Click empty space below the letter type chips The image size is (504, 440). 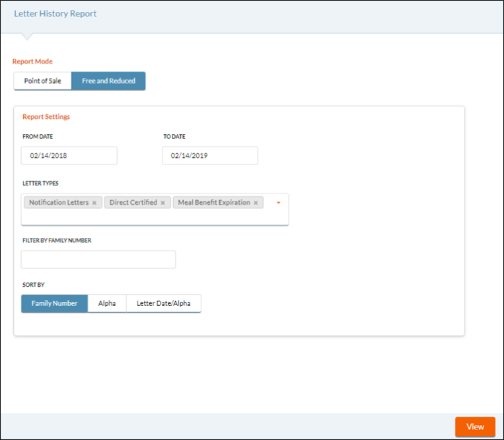click(152, 217)
